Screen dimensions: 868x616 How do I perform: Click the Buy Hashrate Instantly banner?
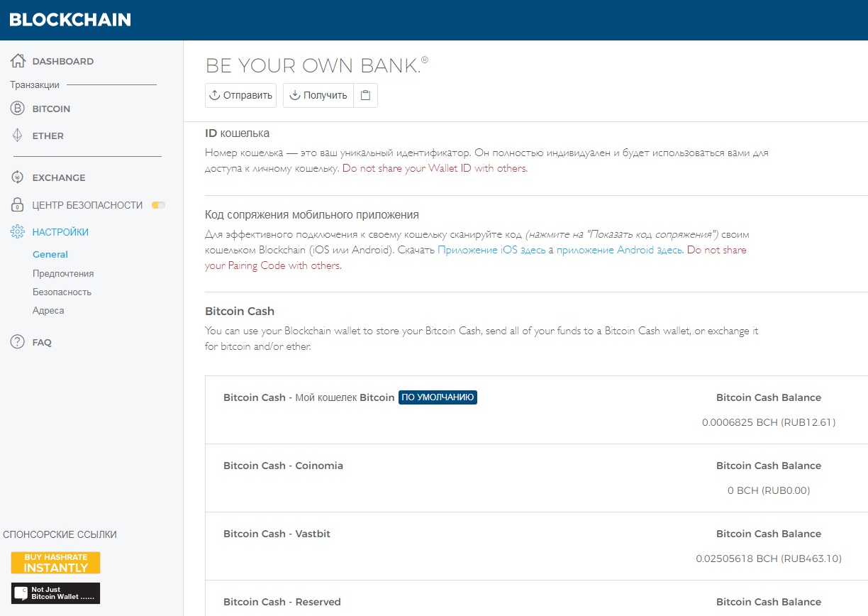55,563
